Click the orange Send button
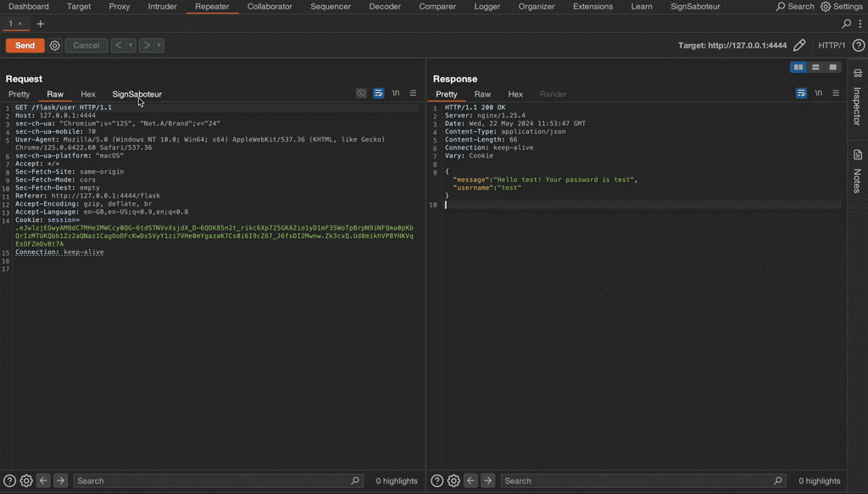Screen dimensions: 868x494 click(25, 46)
